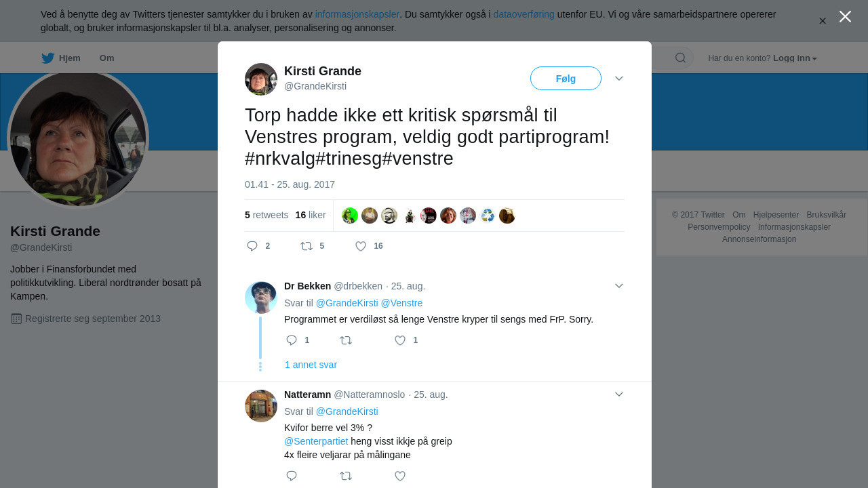Retweet Dr Bekken's reply
This screenshot has height=488, width=868.
346,340
